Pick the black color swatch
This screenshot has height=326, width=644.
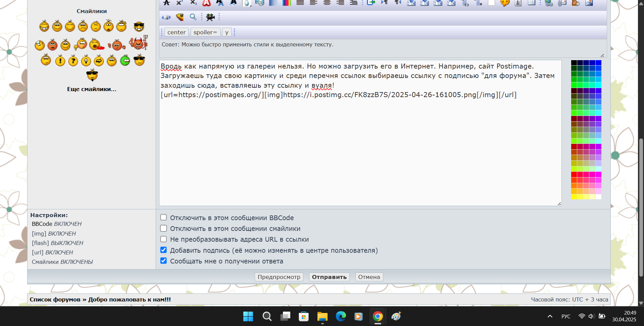(x=574, y=63)
